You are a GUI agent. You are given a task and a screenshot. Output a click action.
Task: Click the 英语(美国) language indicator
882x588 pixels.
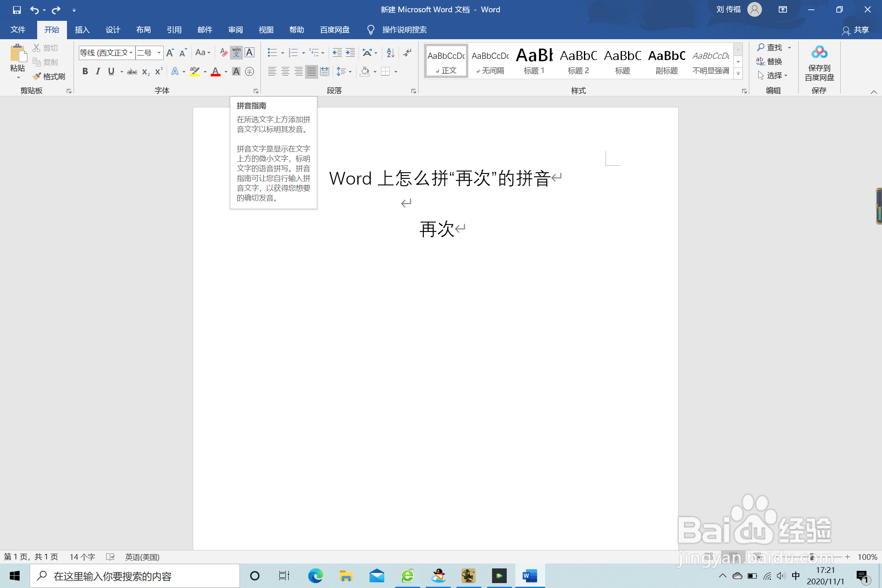142,557
